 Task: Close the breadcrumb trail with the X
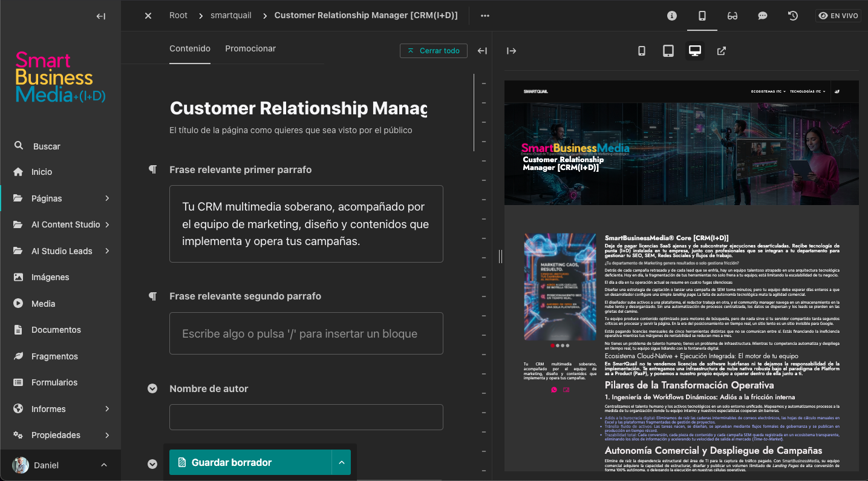[x=148, y=16]
